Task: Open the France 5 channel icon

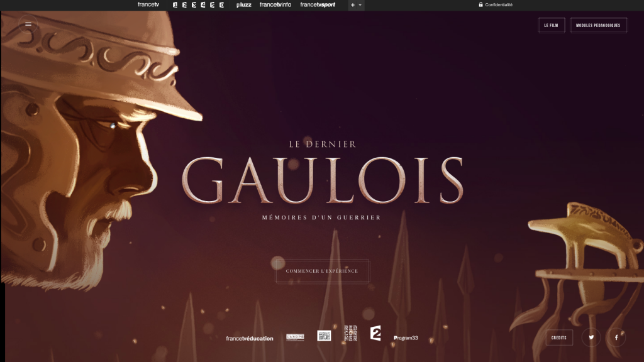Action: point(213,5)
